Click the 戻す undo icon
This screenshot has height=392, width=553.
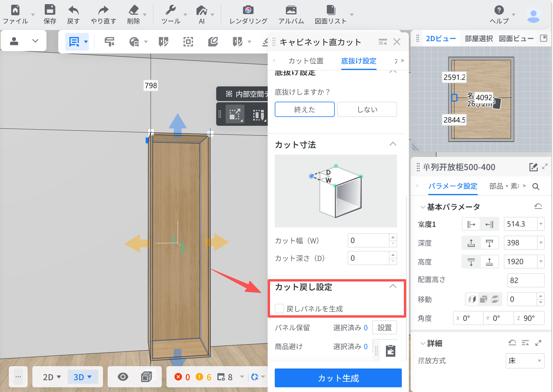coord(73,10)
